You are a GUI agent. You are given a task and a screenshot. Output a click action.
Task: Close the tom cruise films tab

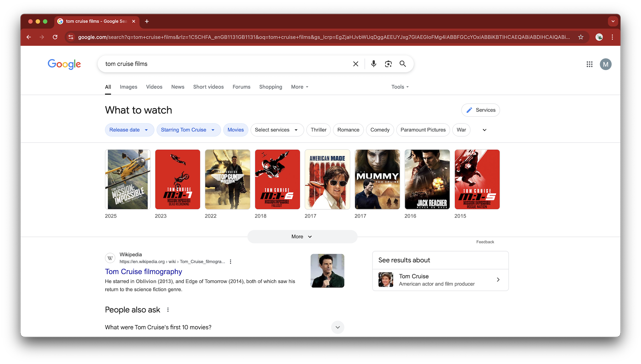[x=134, y=21]
